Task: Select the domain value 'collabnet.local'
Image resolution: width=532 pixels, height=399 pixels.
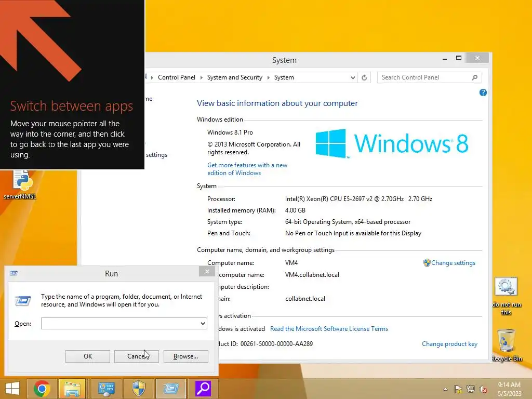Action: point(305,299)
